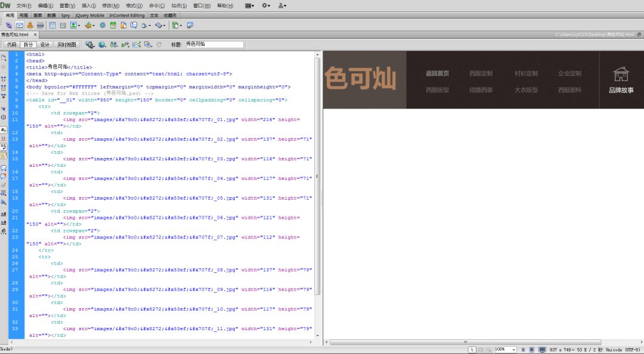Click the Hyperlink insert icon

pyautogui.click(x=8, y=25)
